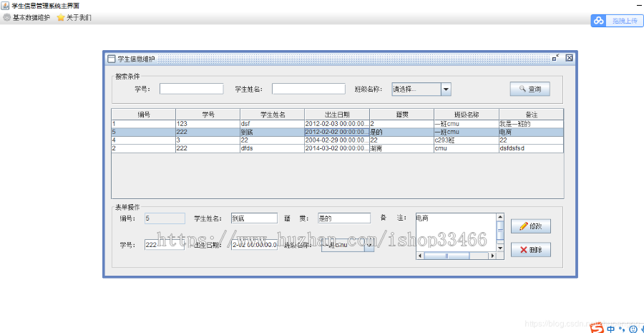Viewport: 644px width, 333px height.
Task: Click the dsfdsfsd remark cell
Action: tap(532, 148)
